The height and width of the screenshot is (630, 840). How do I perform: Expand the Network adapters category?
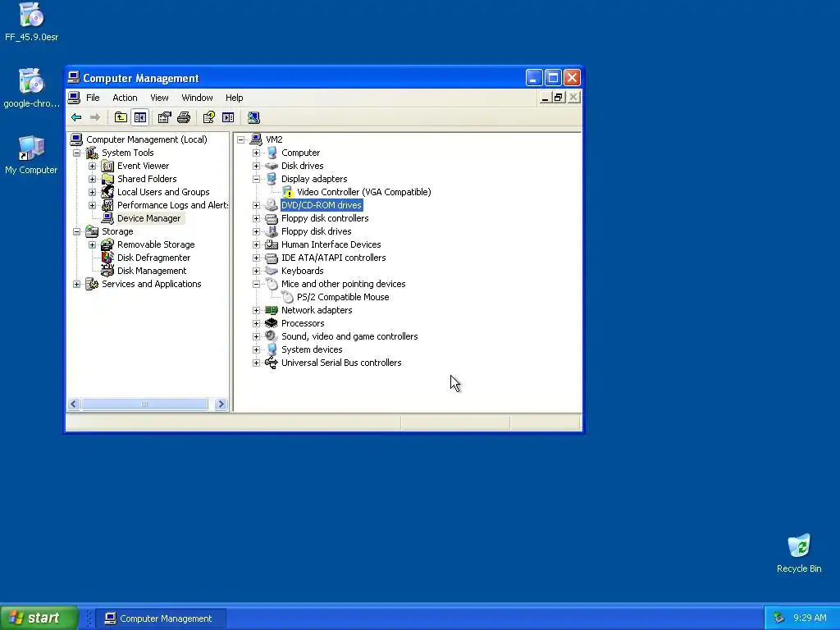click(x=256, y=310)
